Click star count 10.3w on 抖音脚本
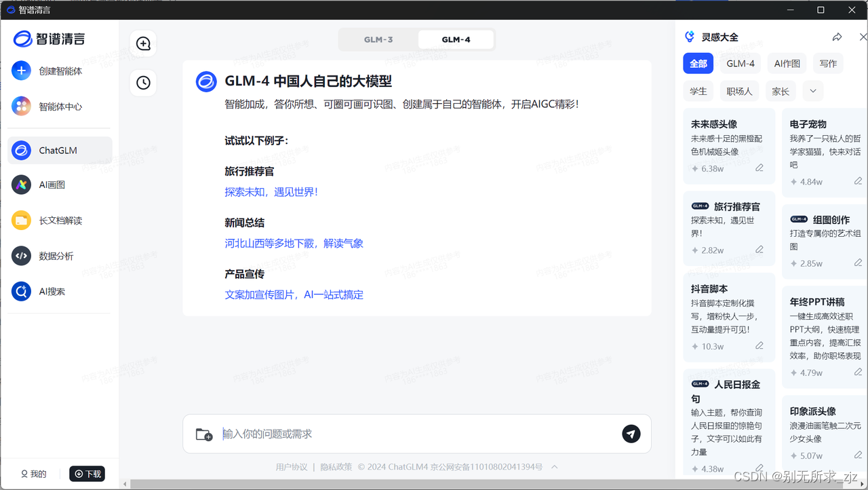The height and width of the screenshot is (490, 868). coord(707,346)
